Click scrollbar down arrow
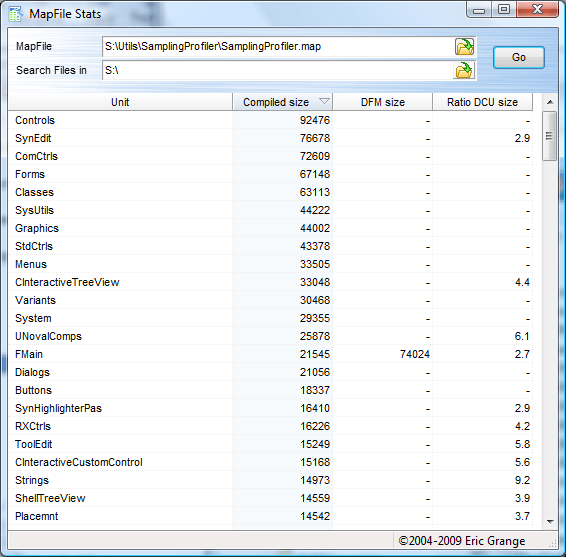566x557 pixels. coord(550,521)
